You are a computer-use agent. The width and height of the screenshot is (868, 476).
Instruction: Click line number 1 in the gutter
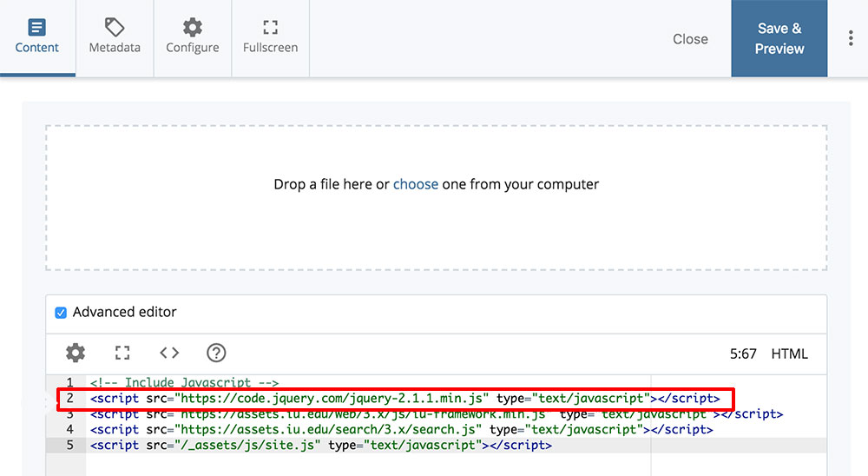click(69, 382)
